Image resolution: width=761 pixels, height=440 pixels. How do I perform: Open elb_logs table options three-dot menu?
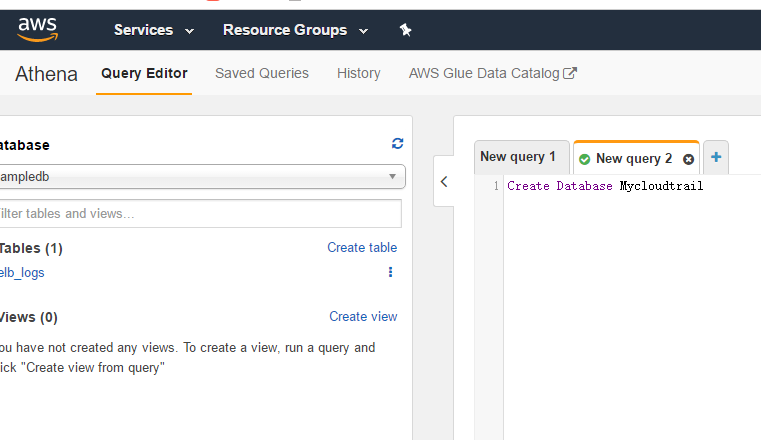pos(390,272)
